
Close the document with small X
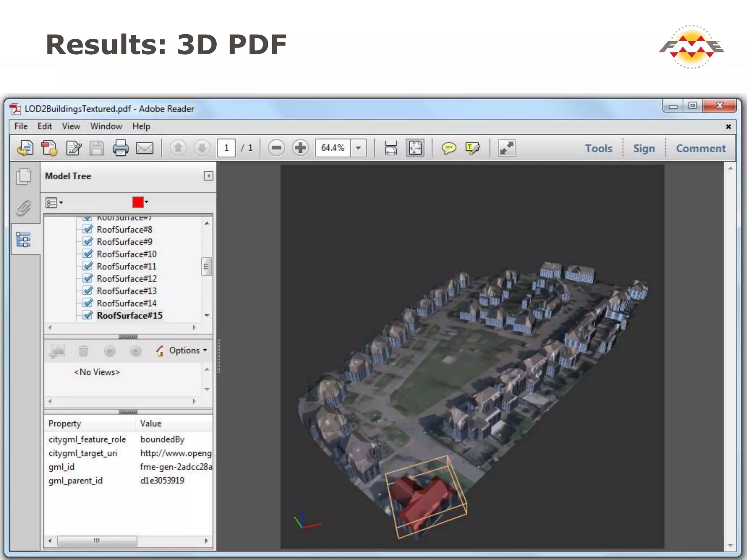728,127
